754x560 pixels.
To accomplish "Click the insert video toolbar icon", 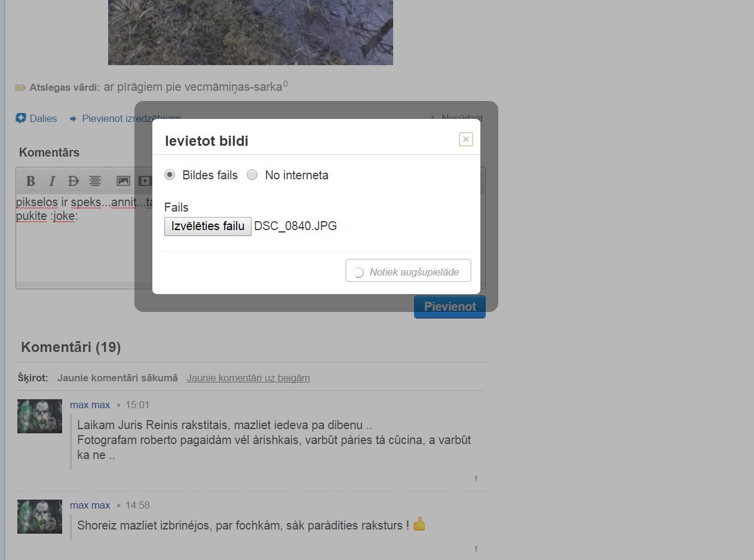I will [143, 181].
